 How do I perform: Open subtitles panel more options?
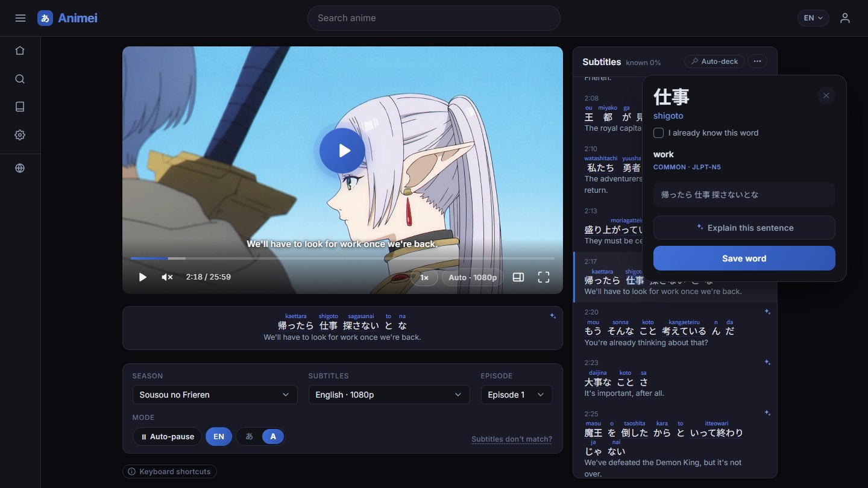tap(758, 61)
